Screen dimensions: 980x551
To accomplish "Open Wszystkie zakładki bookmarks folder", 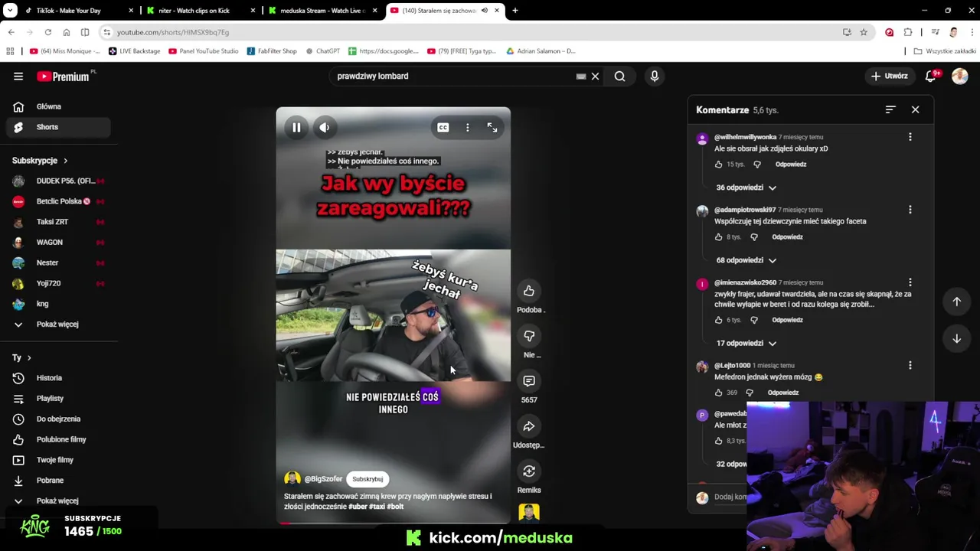I will tap(945, 51).
